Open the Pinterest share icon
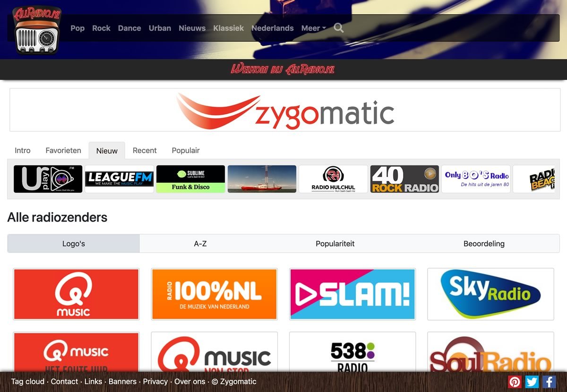Screen dimensions: 567x392 click(515, 382)
